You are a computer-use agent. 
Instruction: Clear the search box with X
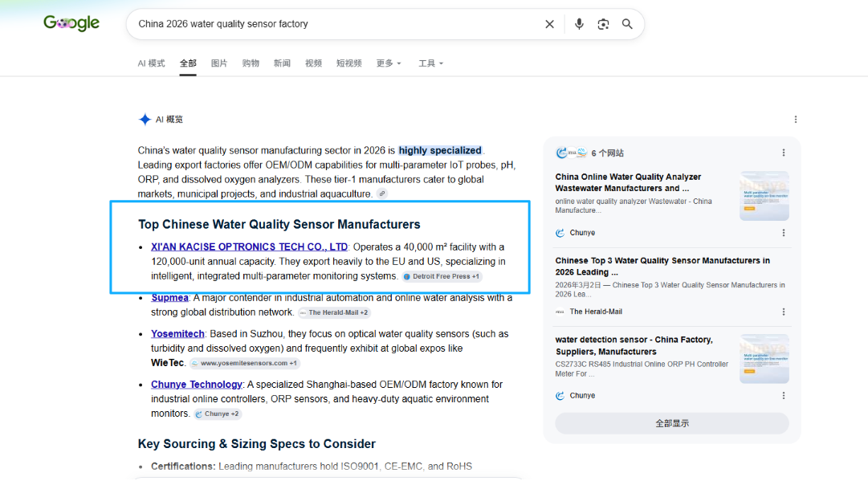coord(549,24)
